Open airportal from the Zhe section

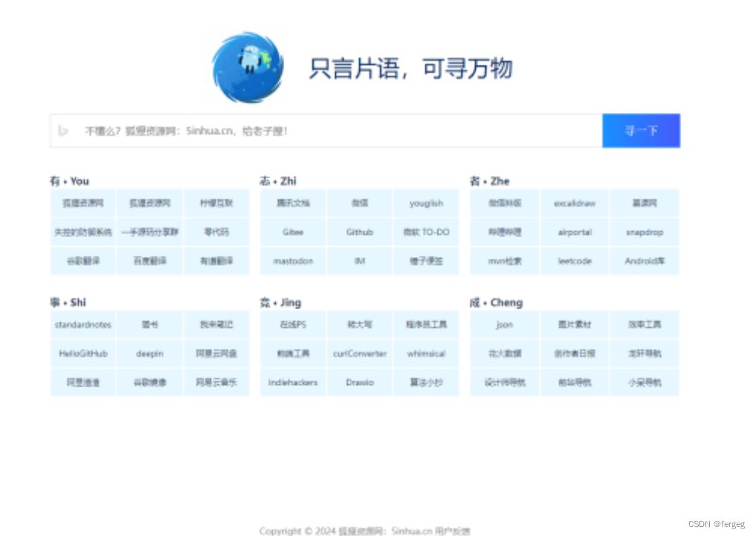(x=573, y=232)
